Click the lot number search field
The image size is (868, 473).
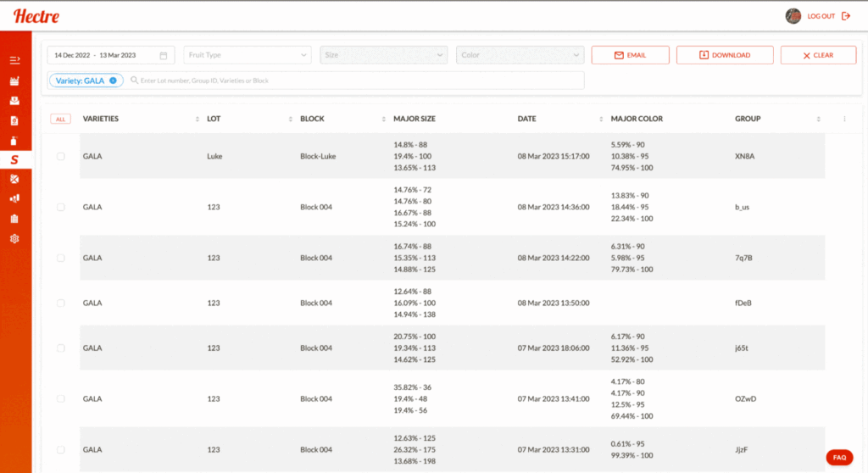click(356, 81)
